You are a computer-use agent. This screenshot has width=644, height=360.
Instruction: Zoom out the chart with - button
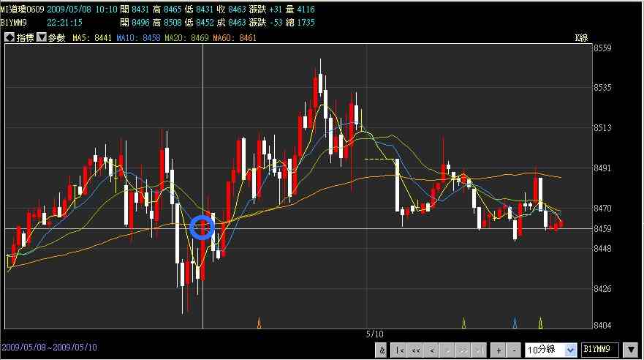514,350
